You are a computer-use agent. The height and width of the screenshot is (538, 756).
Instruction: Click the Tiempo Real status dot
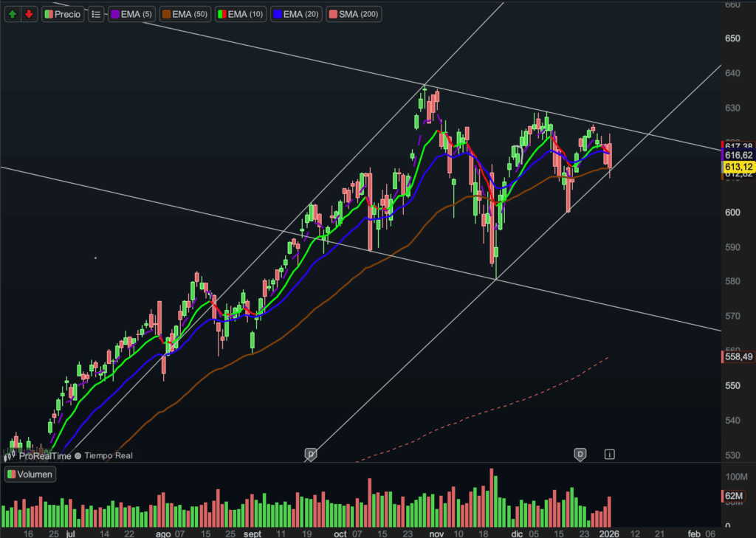point(78,456)
